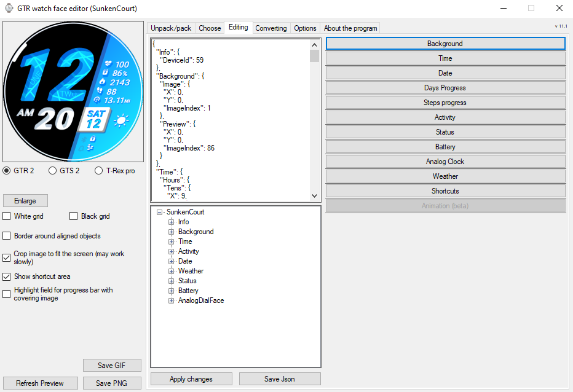Click the Save PNG button
Screen dimensions: 573x392
tap(112, 383)
